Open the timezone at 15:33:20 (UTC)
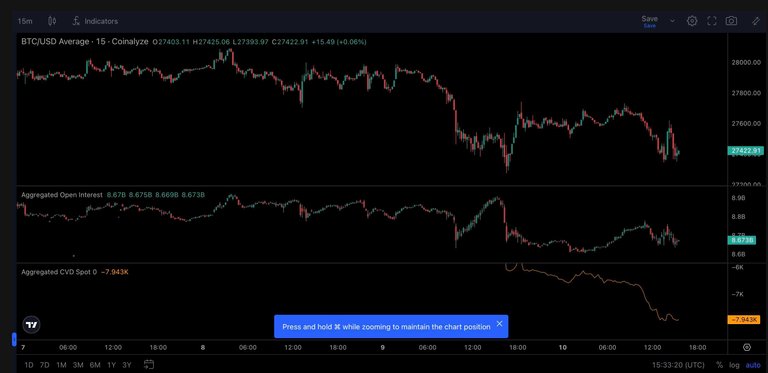 678,365
